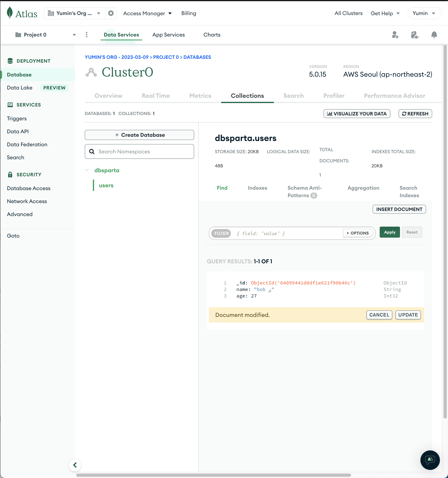
Task: Select the Collections tab
Action: (248, 96)
